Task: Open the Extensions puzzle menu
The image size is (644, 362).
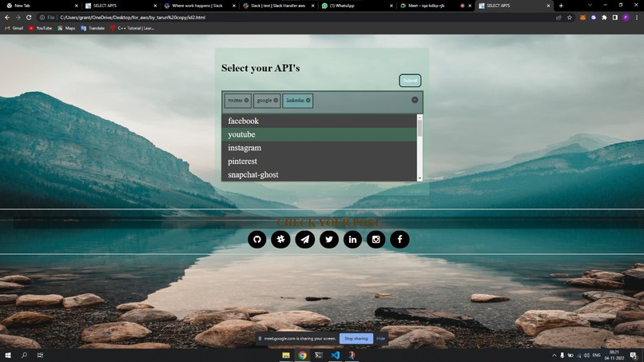Action: click(x=604, y=18)
